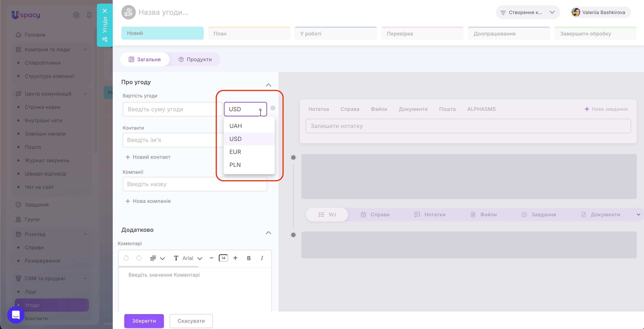The image size is (644, 329).
Task: Click the sidebar settings gear icon
Action: pyautogui.click(x=76, y=15)
